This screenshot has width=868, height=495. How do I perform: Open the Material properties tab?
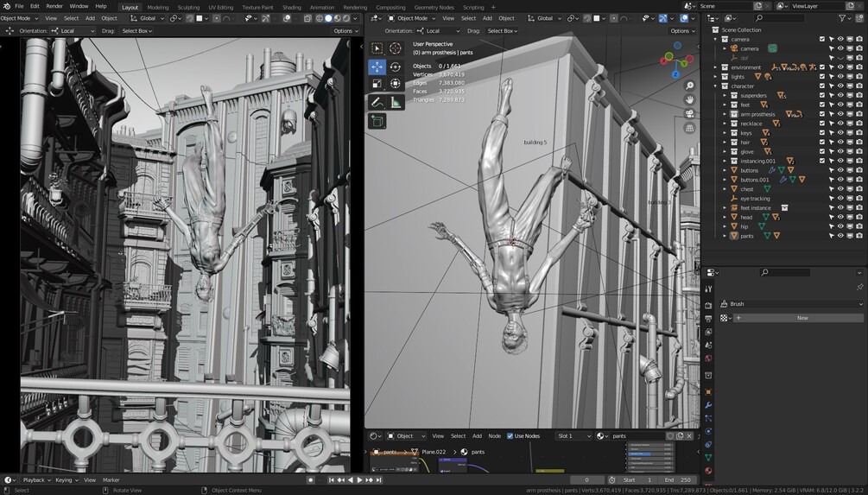point(708,471)
